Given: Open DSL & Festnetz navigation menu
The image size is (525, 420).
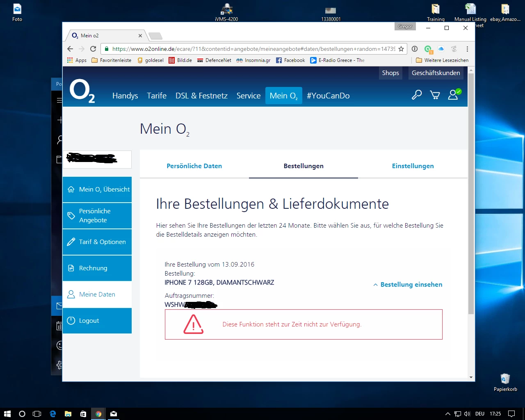Looking at the screenshot, I should click(x=201, y=96).
